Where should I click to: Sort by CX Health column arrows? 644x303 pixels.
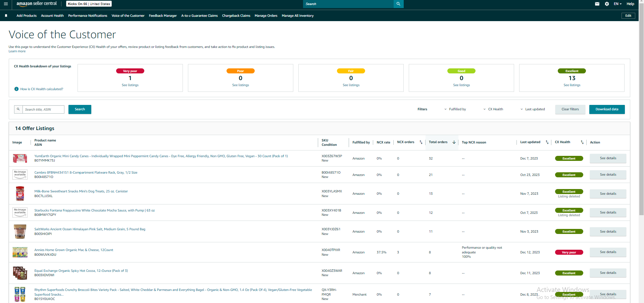[582, 142]
